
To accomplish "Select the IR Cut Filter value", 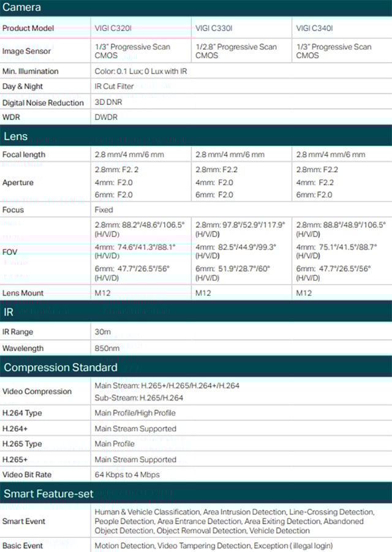I will (114, 86).
